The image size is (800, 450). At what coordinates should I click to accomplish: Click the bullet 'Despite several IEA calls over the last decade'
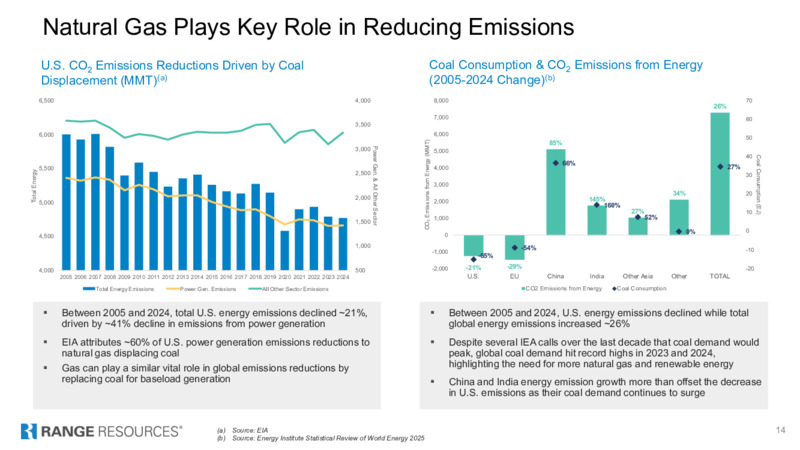click(604, 353)
